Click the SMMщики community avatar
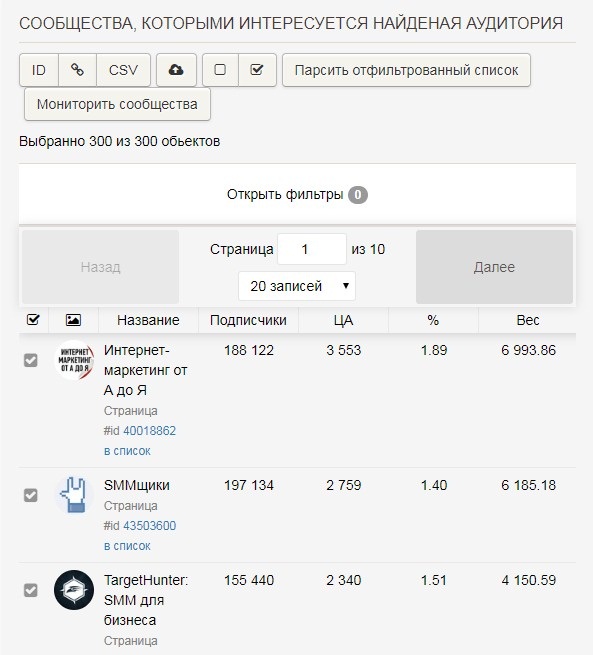This screenshot has height=655, width=593. click(74, 495)
